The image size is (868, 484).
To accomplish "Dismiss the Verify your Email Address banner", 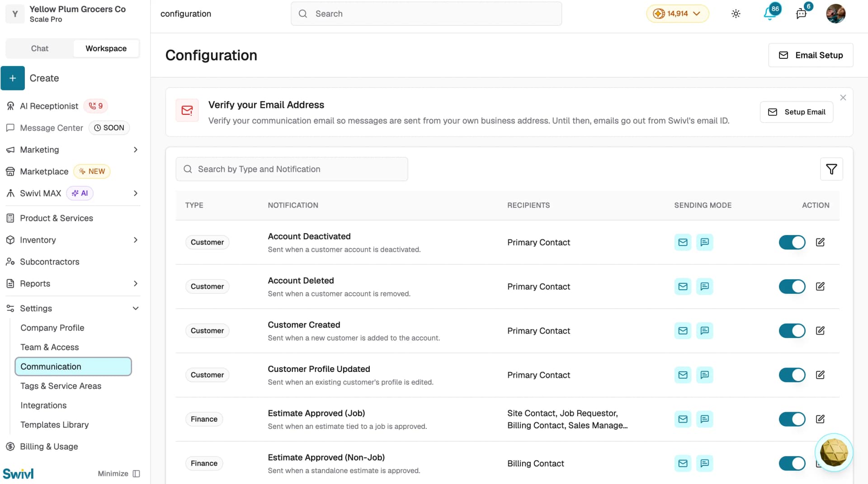I will pos(843,98).
